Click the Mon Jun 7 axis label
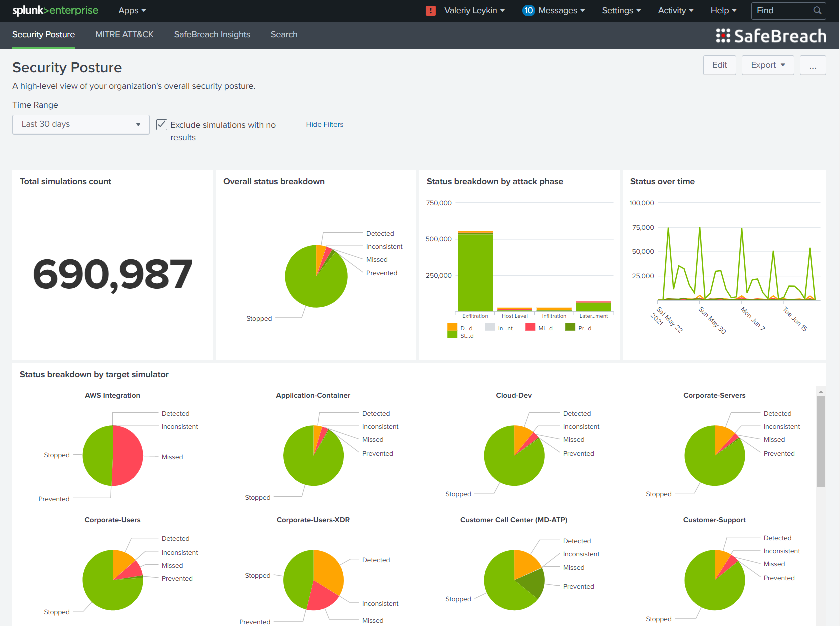This screenshot has height=626, width=840. (x=753, y=318)
